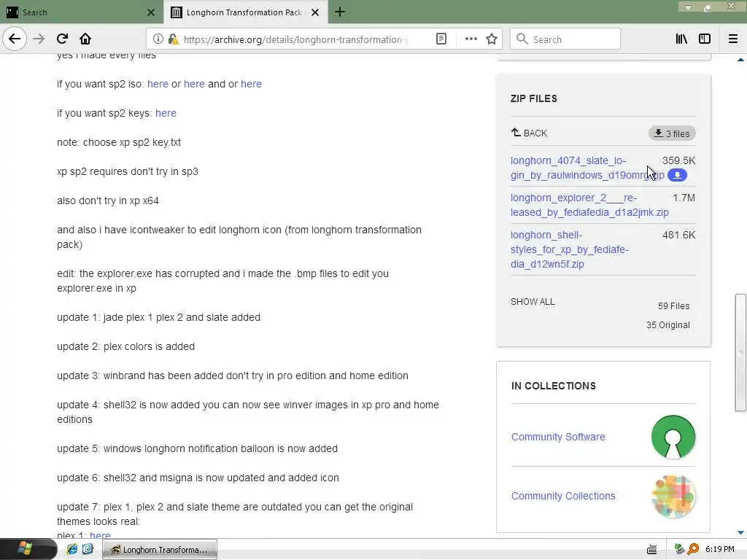Open the Community Collections link
This screenshot has width=747, height=560.
[x=563, y=496]
